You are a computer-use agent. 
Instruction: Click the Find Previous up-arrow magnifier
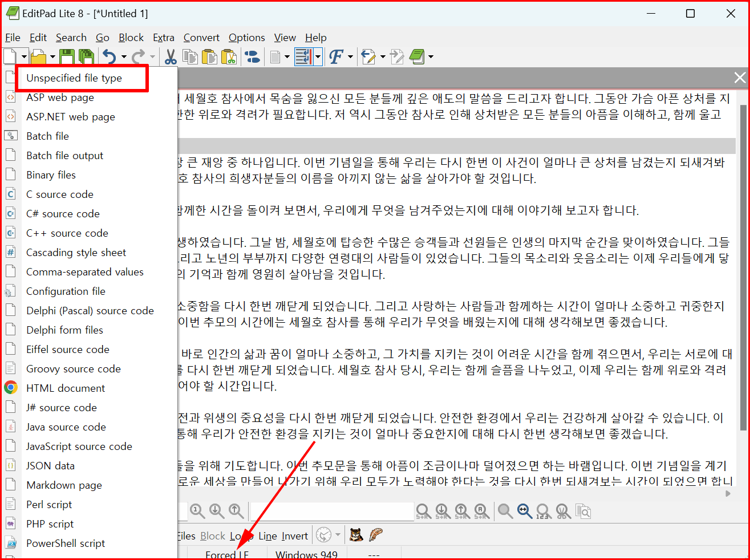pyautogui.click(x=236, y=511)
